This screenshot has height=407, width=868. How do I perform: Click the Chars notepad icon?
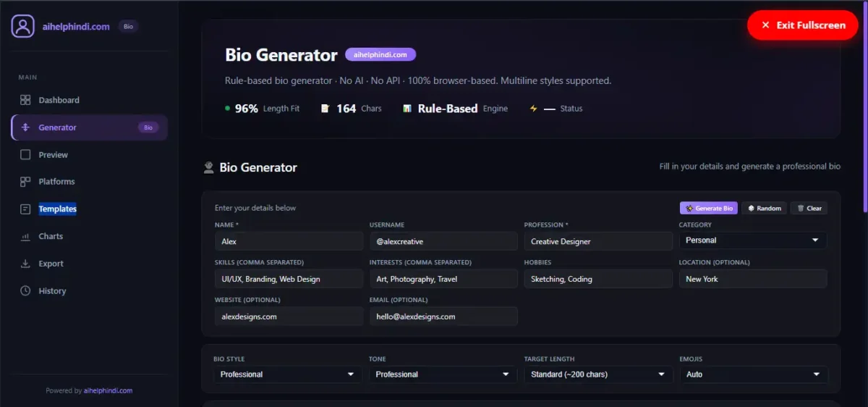[x=325, y=109]
